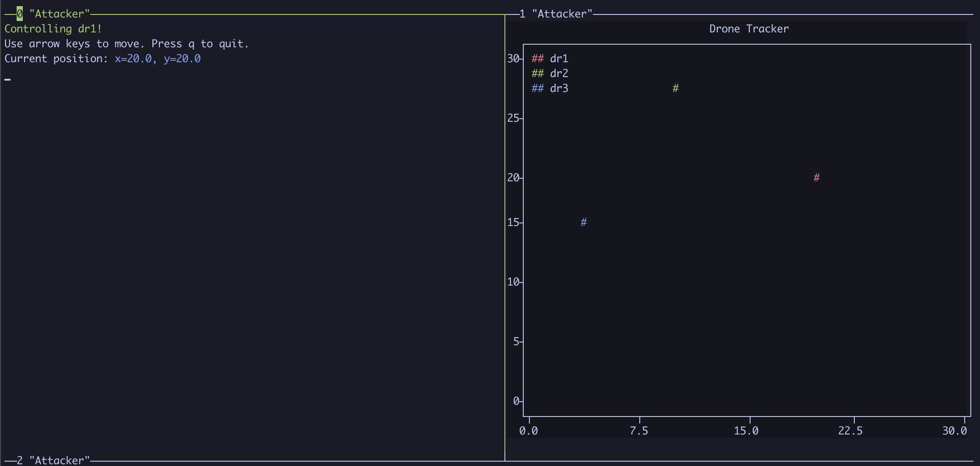Click the y-axis label 10
The image size is (980, 466).
tap(513, 282)
